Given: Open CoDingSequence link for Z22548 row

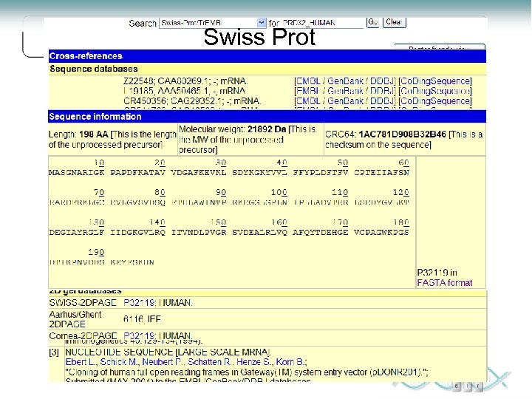Looking at the screenshot, I should click(x=435, y=81).
